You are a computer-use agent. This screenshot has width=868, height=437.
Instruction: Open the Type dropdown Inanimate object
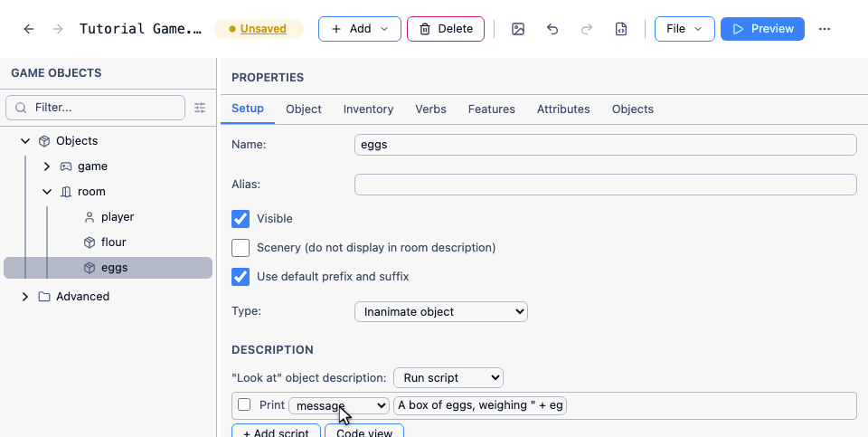coord(440,312)
